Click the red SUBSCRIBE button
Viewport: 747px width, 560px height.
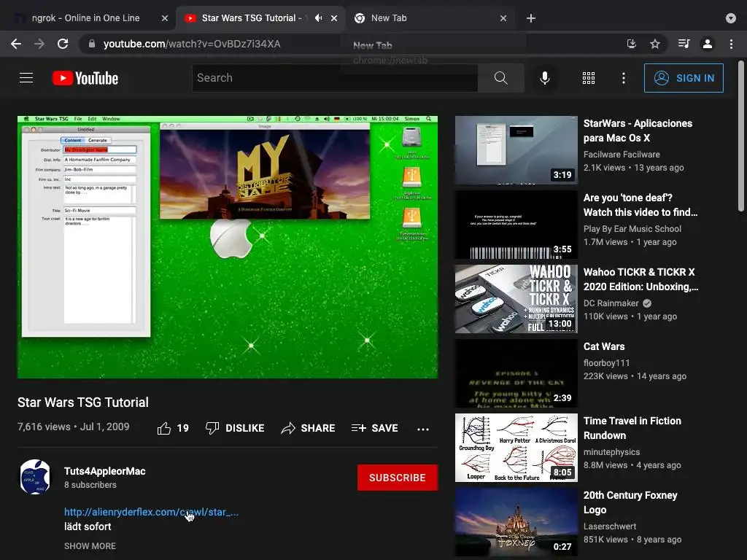pos(398,477)
